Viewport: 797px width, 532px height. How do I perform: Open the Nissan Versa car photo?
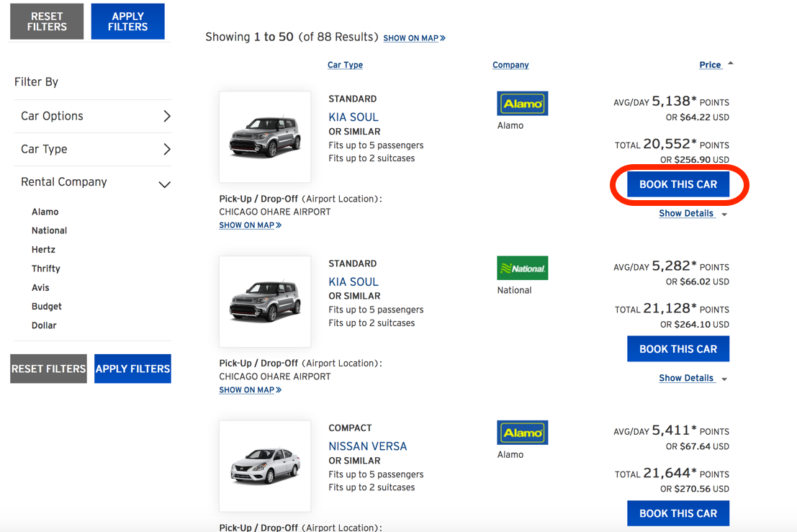[265, 466]
